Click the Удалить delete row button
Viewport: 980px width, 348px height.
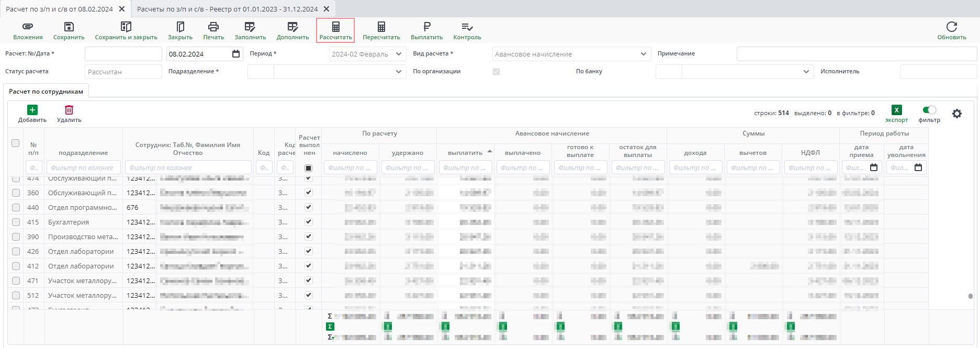(x=69, y=114)
